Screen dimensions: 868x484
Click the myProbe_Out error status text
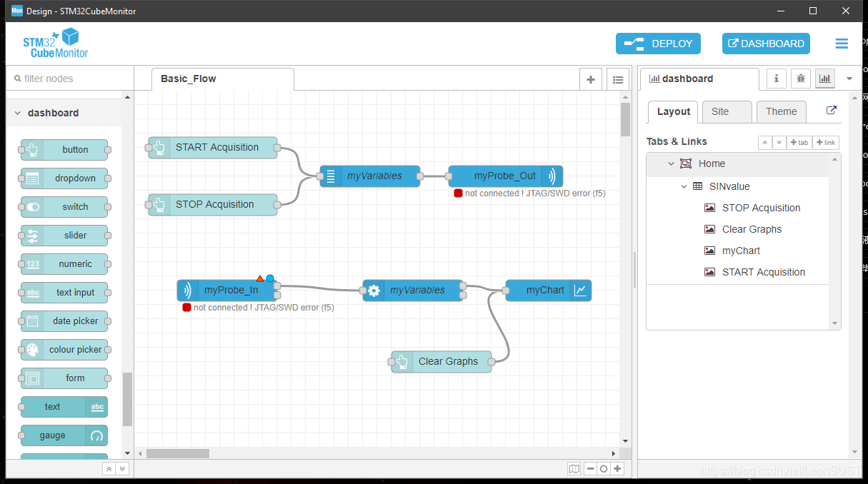coord(535,193)
